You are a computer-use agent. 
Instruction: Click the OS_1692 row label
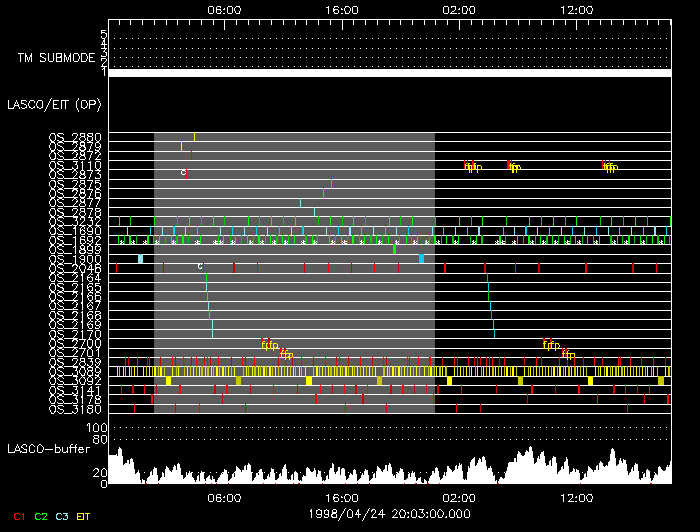[75, 240]
